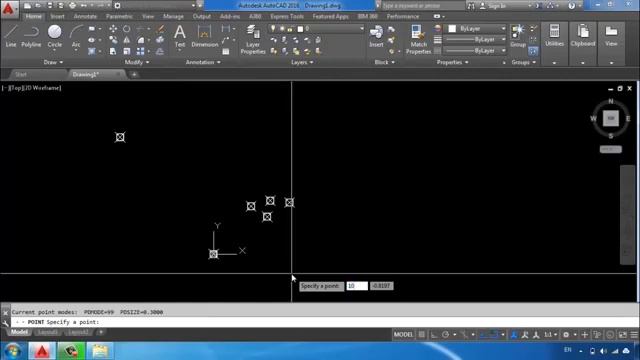Click the Array tool icon

coord(140,51)
